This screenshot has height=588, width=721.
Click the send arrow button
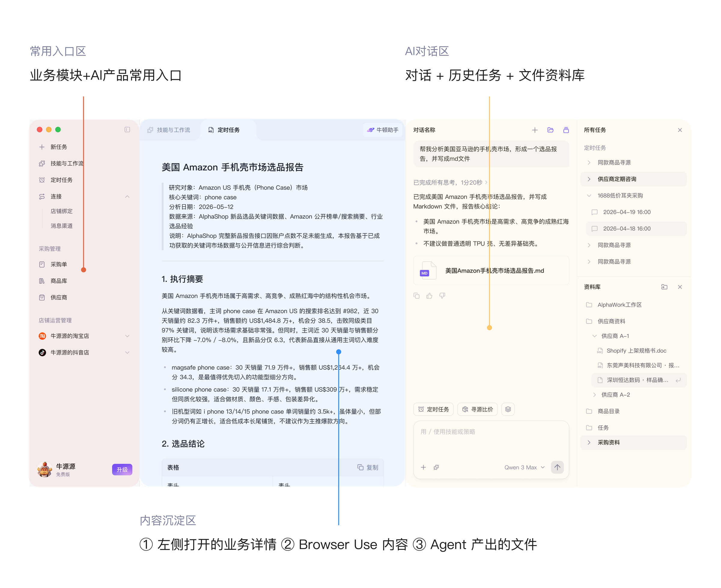(x=557, y=467)
